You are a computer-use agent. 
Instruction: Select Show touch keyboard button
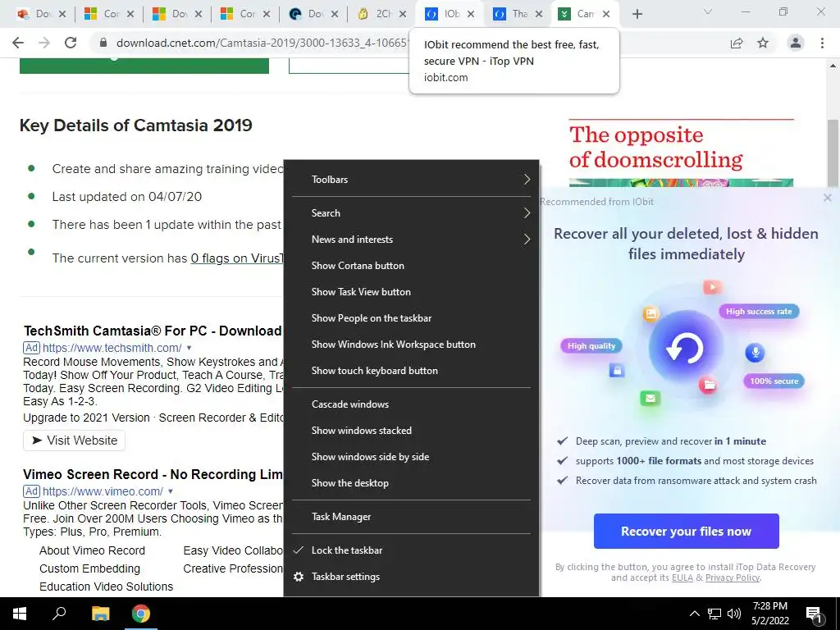(412, 371)
